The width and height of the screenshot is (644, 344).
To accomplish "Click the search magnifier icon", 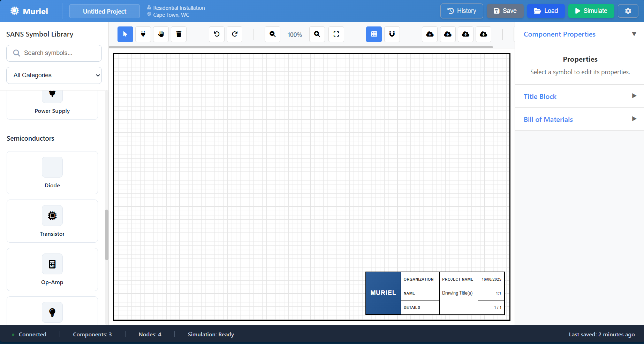I will [x=16, y=53].
